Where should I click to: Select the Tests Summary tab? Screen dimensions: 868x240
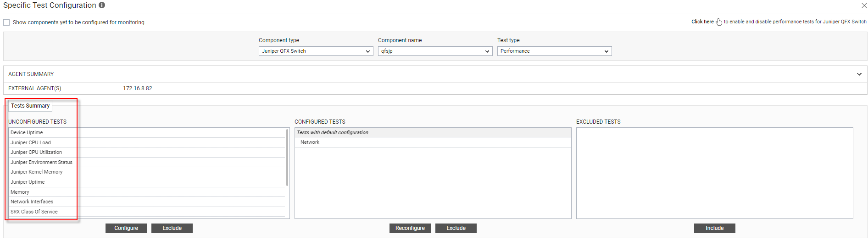click(30, 106)
